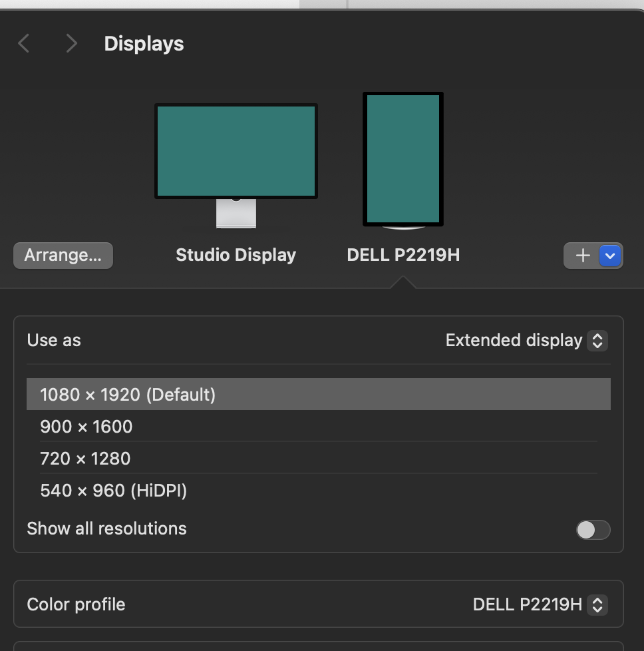Enable the Show all resolutions switch

(593, 529)
